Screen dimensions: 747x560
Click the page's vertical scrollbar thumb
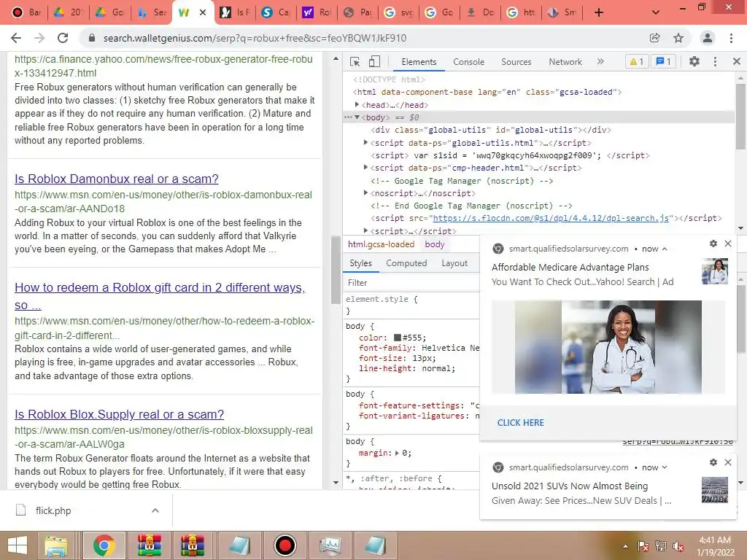click(x=335, y=270)
